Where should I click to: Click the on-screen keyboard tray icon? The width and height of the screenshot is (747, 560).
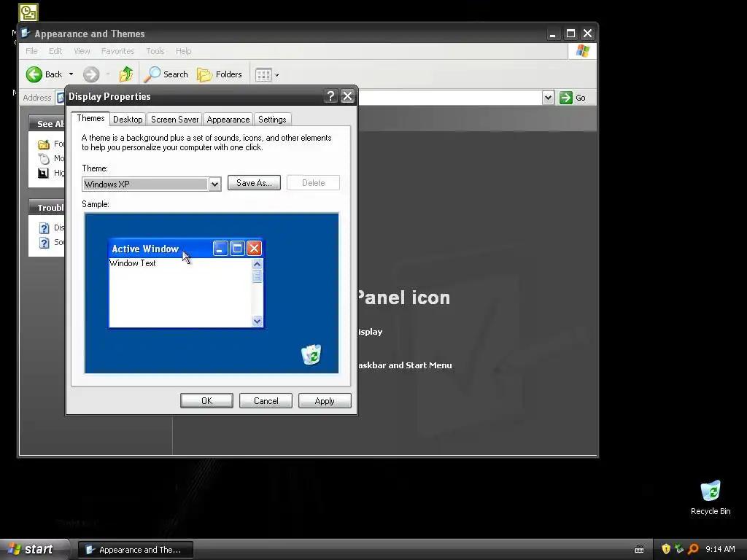[639, 550]
